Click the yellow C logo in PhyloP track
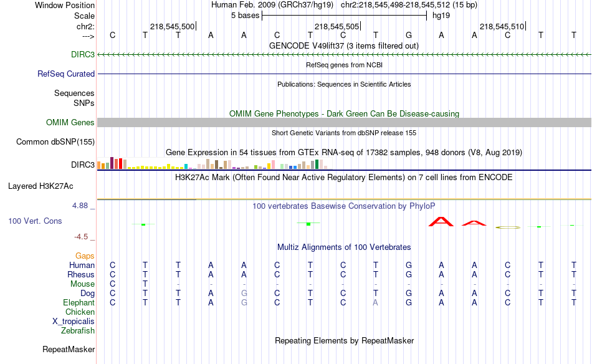592x364 pixels. coord(508,228)
